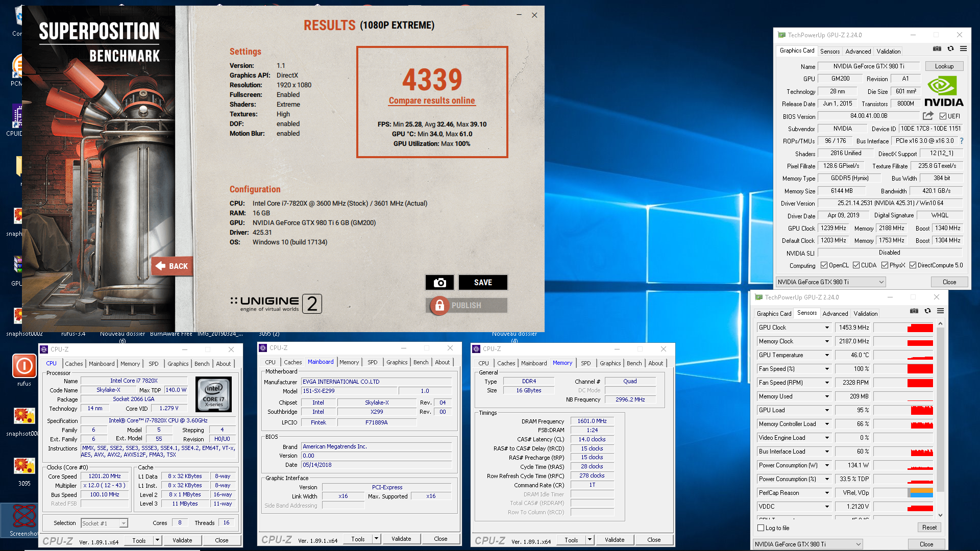Screen dimensions: 980x551
Task: Expand the Fan Speed (RPM) sensor dropdown
Action: (x=827, y=383)
